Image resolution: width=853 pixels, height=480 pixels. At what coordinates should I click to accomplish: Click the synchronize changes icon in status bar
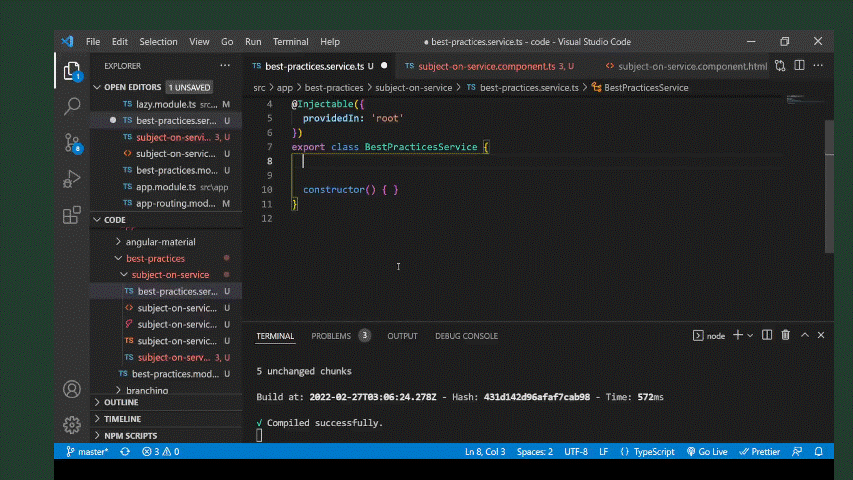[x=125, y=452]
